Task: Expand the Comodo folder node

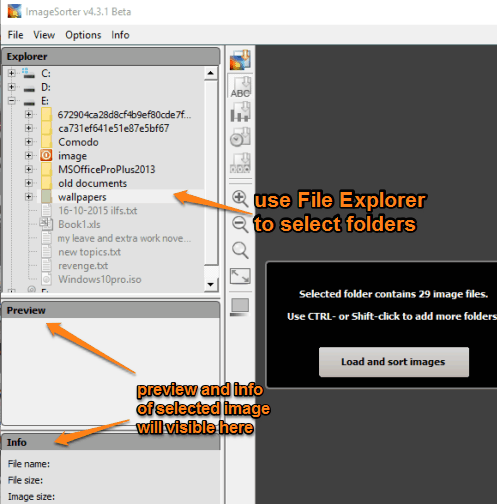Action: pos(29,142)
